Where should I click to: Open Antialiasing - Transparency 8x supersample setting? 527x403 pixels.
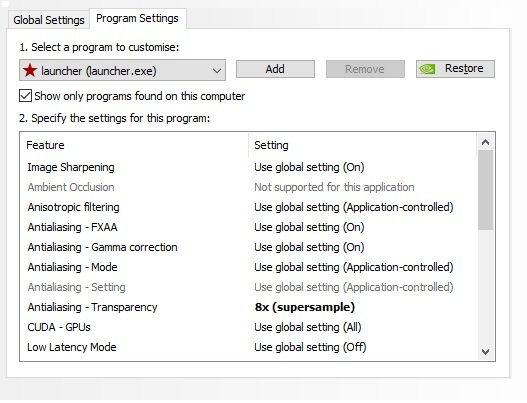click(305, 307)
